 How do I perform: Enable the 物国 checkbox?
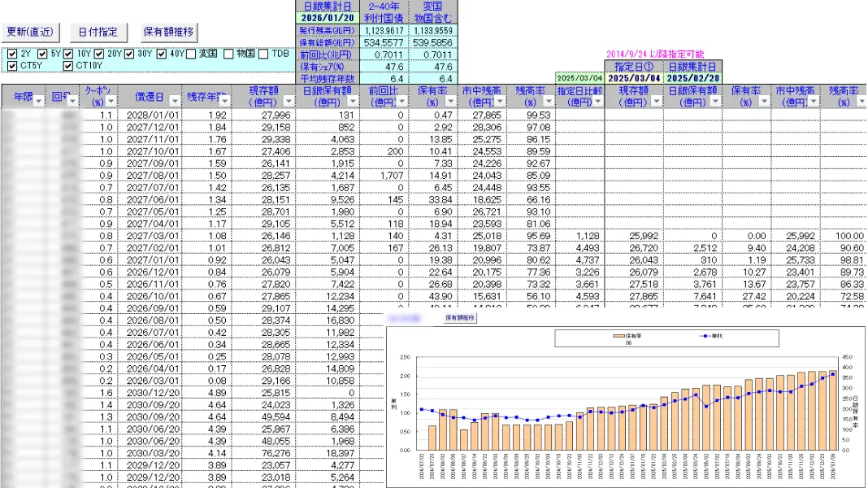[228, 54]
